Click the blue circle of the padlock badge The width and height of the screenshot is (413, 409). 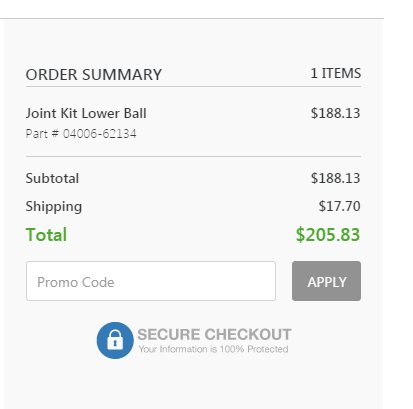[115, 340]
